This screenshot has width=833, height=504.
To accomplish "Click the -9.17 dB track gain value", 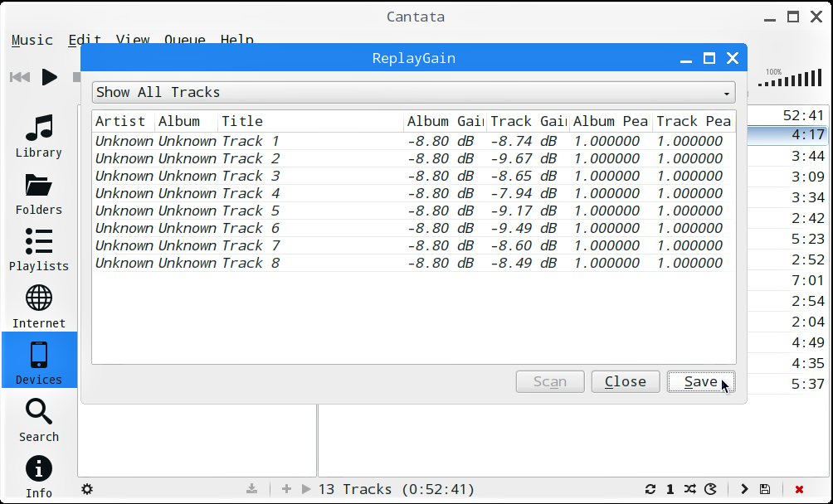I will (524, 211).
